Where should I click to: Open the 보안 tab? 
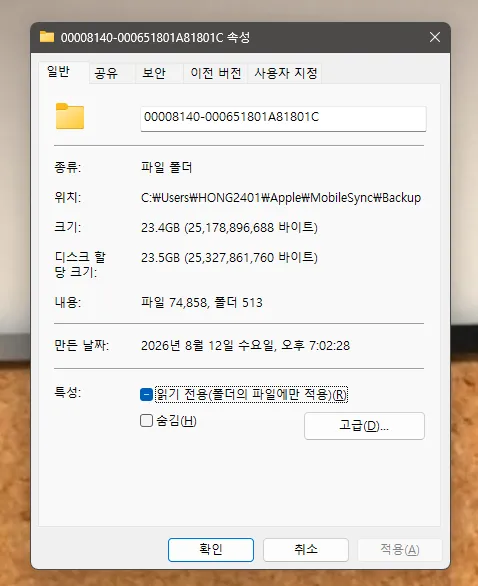pyautogui.click(x=154, y=73)
